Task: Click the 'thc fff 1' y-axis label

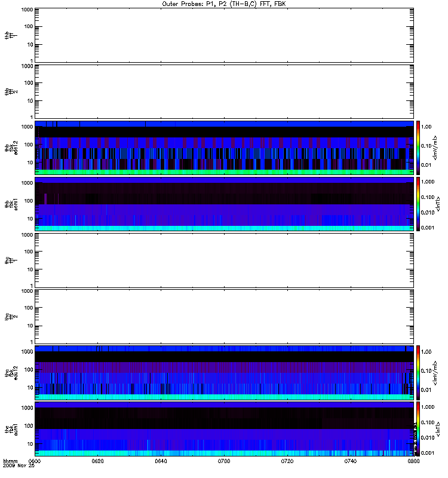Action: click(11, 261)
